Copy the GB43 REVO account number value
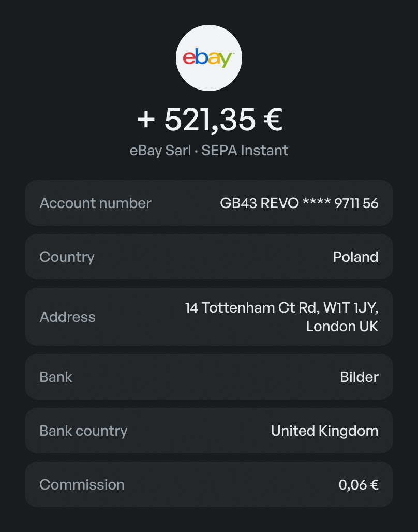This screenshot has width=418, height=532. pyautogui.click(x=299, y=203)
